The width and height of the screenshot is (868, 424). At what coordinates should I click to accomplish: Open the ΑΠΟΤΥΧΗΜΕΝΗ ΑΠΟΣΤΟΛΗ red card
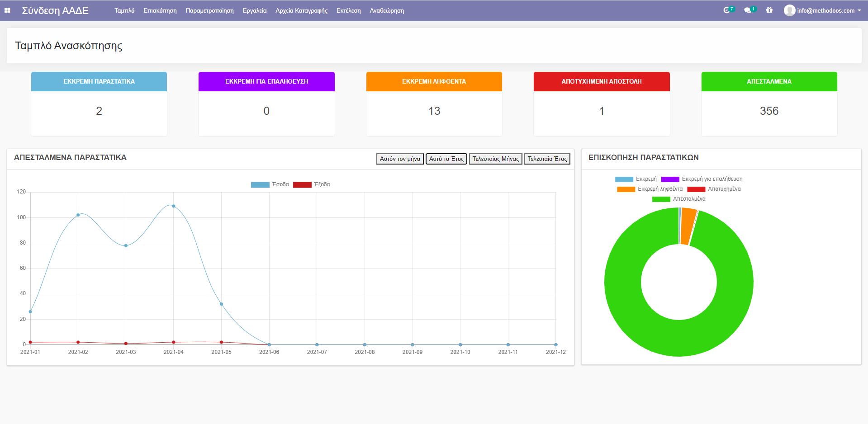[601, 104]
